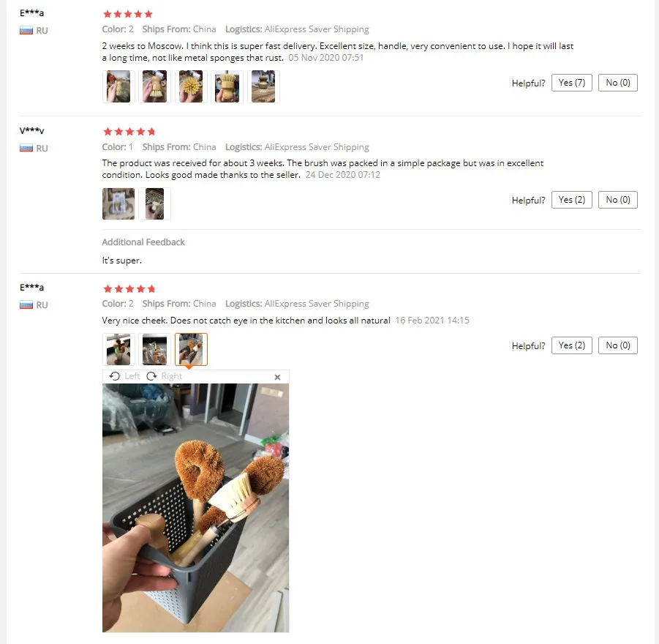Open first thumbnail in 'Very nice cheek' review

pyautogui.click(x=118, y=349)
